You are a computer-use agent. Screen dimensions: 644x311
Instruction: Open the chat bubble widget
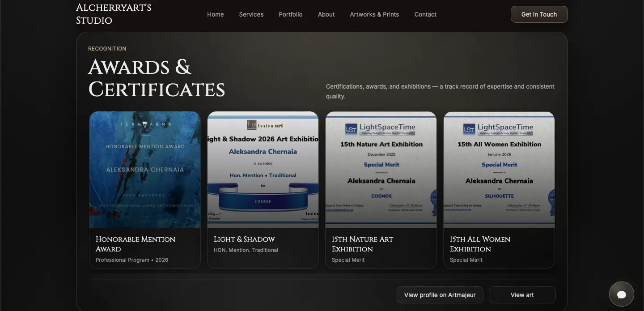[x=621, y=294]
